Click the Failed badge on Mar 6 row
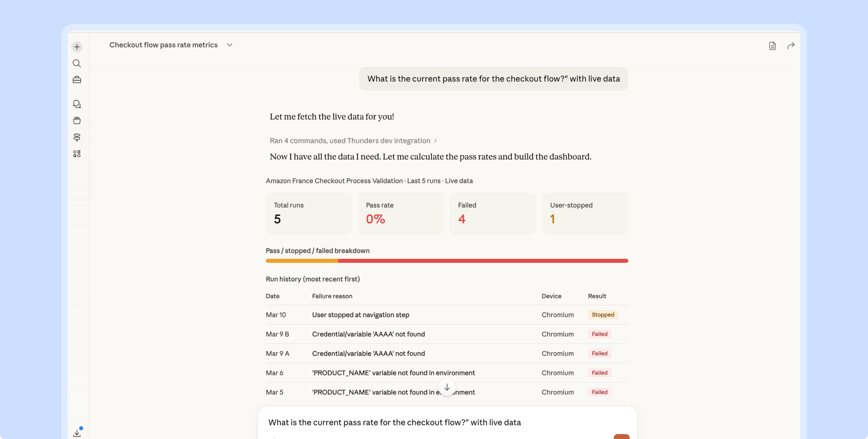 599,373
